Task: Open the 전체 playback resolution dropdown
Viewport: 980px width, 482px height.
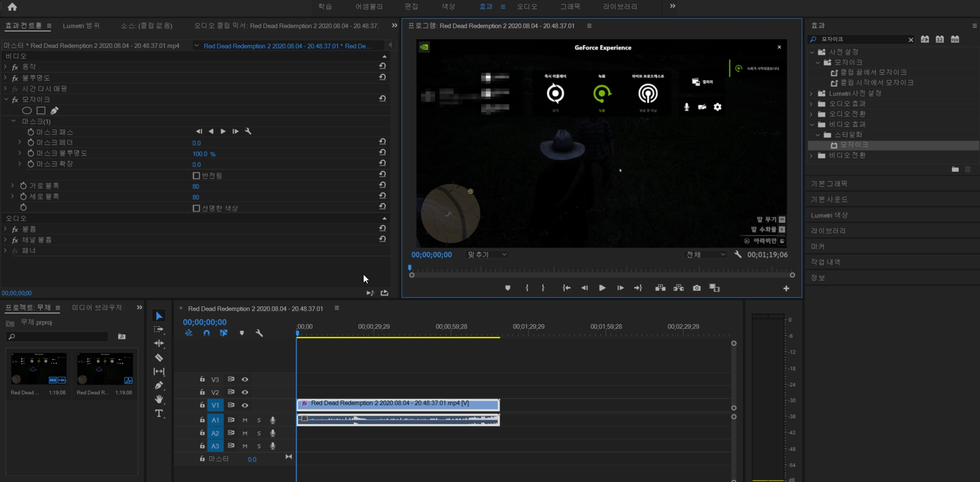Action: click(x=706, y=254)
